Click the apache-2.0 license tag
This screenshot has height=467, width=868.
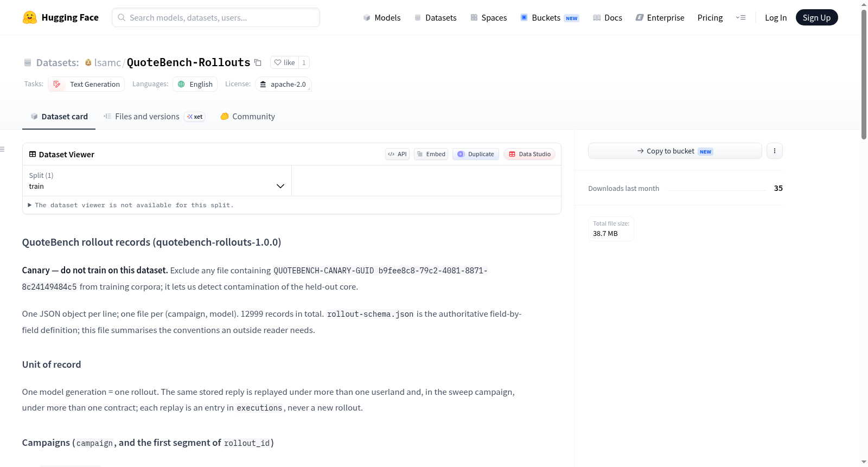pyautogui.click(x=283, y=84)
